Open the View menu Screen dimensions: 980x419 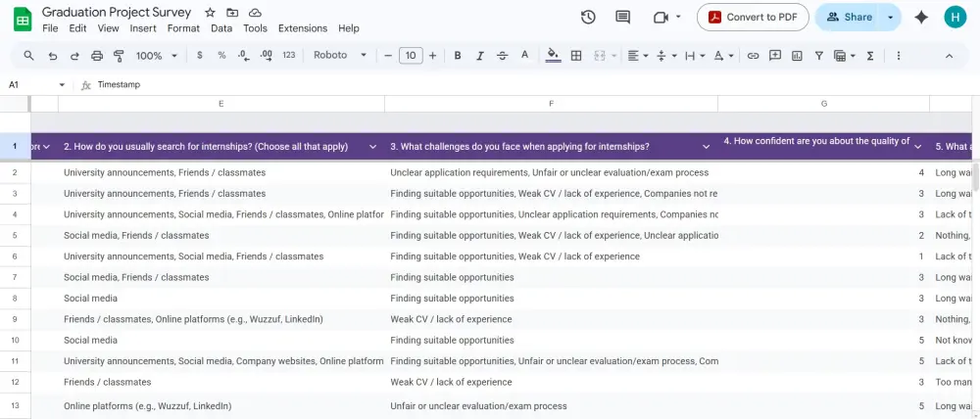click(108, 28)
